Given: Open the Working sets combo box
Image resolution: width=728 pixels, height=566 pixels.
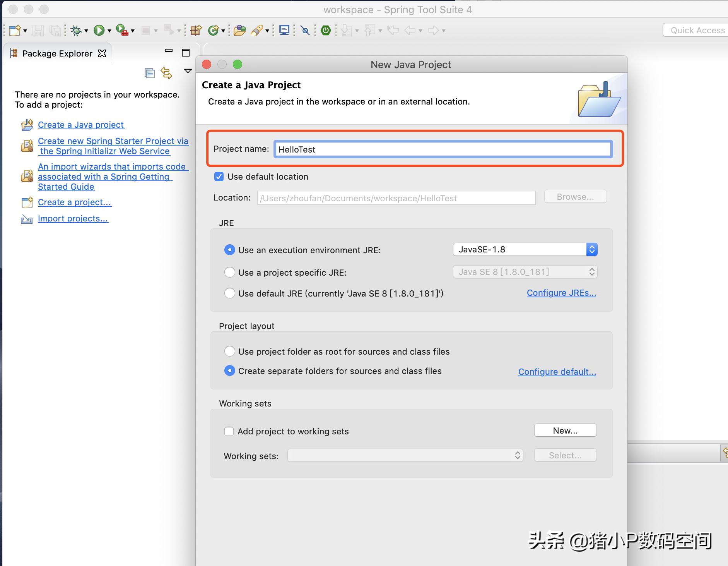Looking at the screenshot, I should (405, 456).
